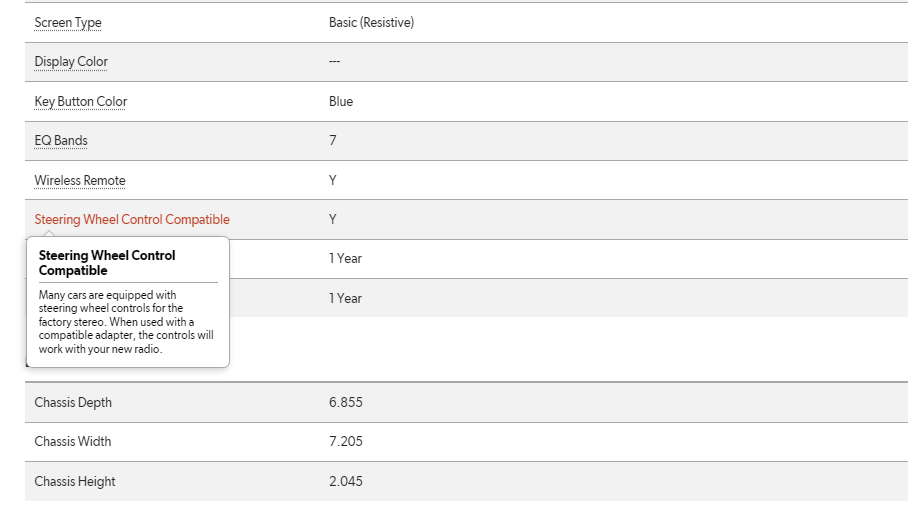
Task: Click the Wireless Remote Y value
Action: tap(333, 181)
